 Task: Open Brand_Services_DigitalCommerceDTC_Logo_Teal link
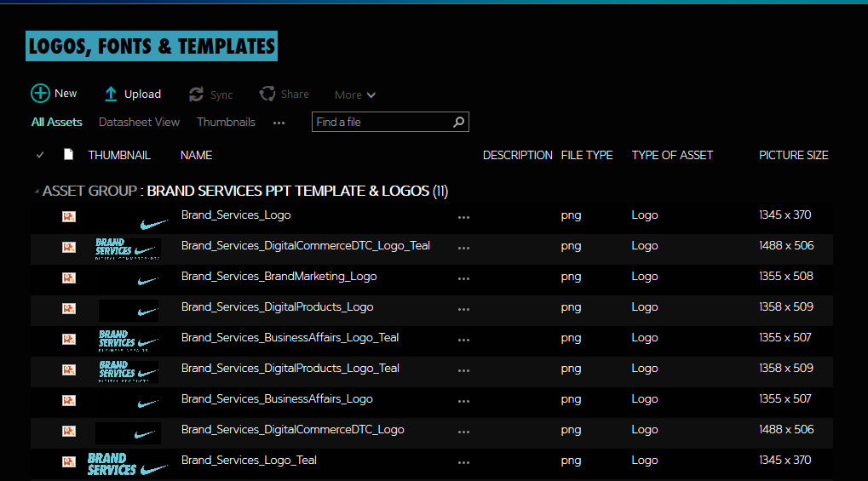pyautogui.click(x=306, y=245)
